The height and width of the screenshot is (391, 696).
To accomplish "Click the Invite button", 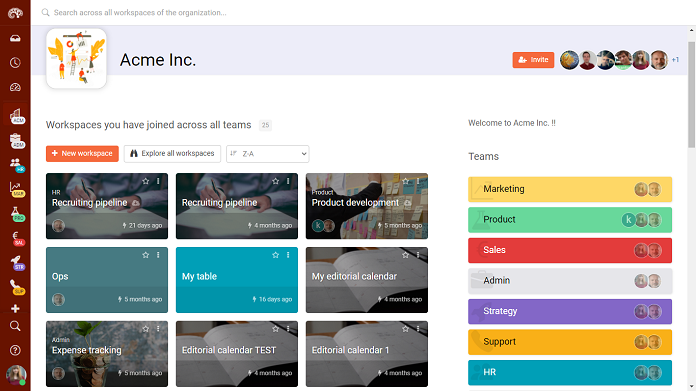I will [x=533, y=59].
